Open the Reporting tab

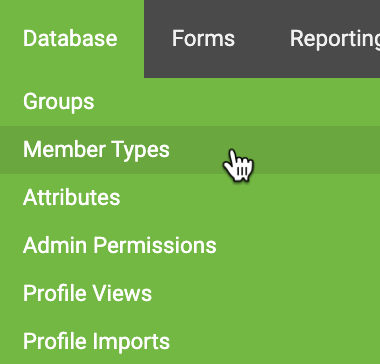pyautogui.click(x=335, y=39)
